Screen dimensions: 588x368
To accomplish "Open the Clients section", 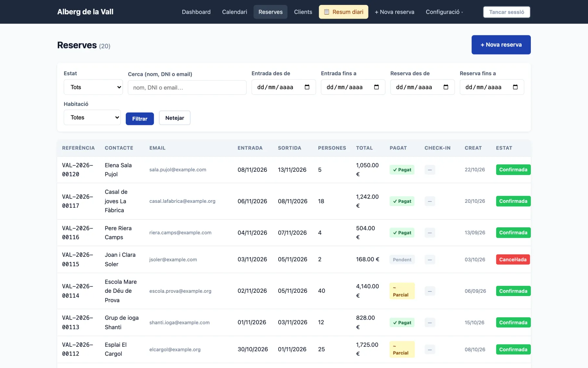I will pyautogui.click(x=303, y=12).
